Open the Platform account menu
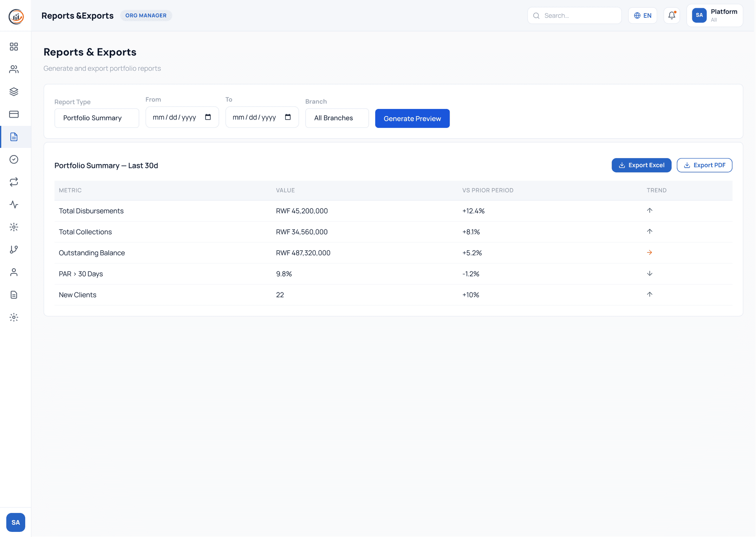Image resolution: width=756 pixels, height=537 pixels. [x=715, y=16]
